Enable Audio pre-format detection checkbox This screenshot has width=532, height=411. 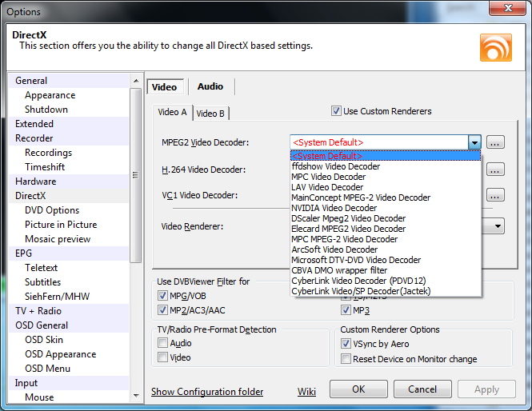click(x=162, y=343)
